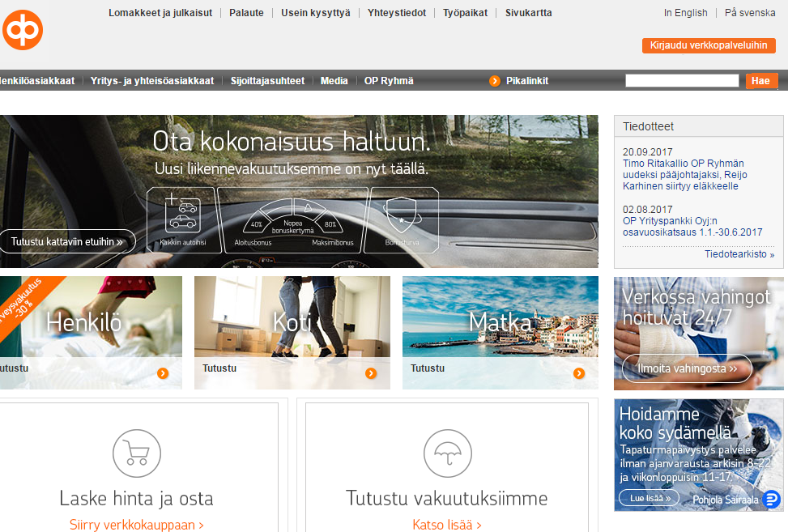
Task: Click Tutustu under Matka
Action: point(427,368)
